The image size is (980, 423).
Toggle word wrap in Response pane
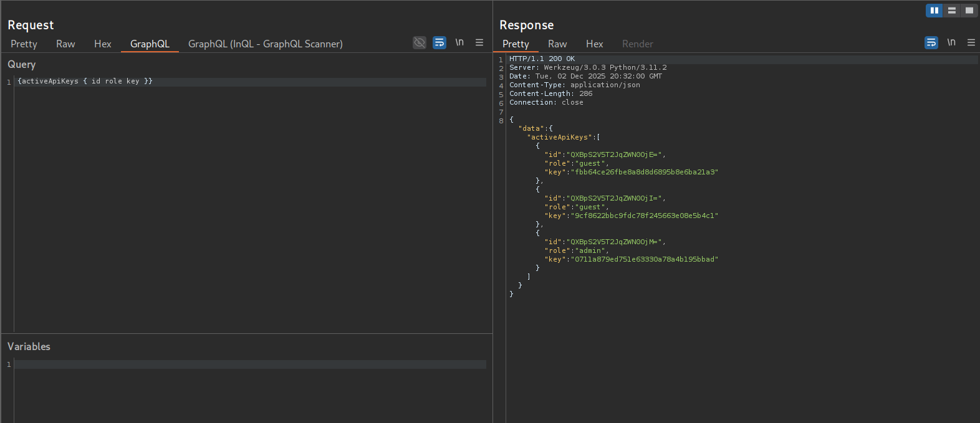point(931,42)
